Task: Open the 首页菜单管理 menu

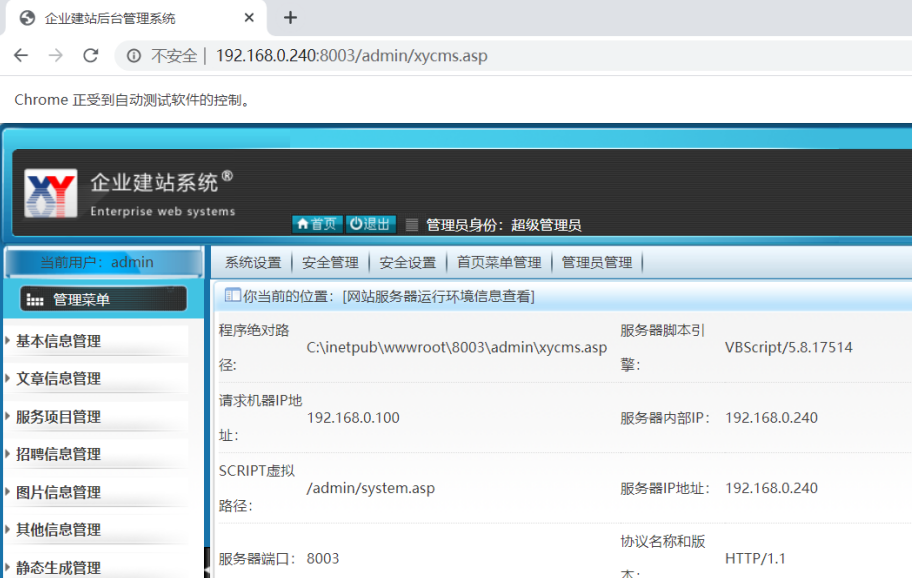Action: [499, 263]
